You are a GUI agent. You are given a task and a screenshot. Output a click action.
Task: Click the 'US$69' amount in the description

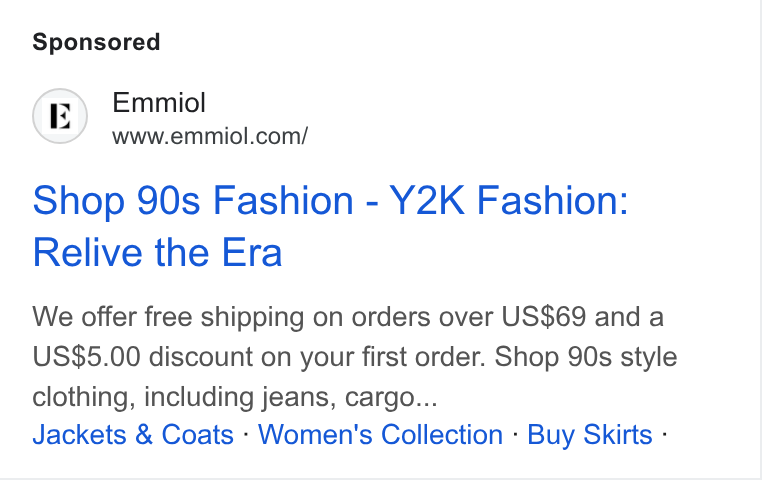pyautogui.click(x=543, y=317)
